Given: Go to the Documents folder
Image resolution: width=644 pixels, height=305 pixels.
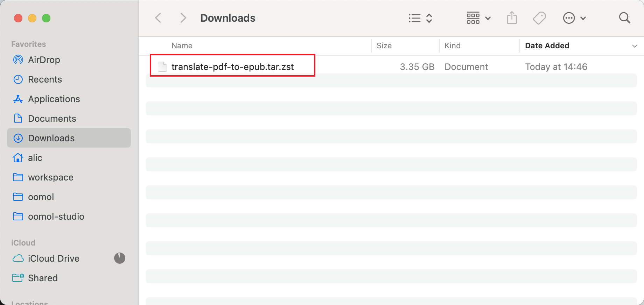Looking at the screenshot, I should tap(52, 119).
